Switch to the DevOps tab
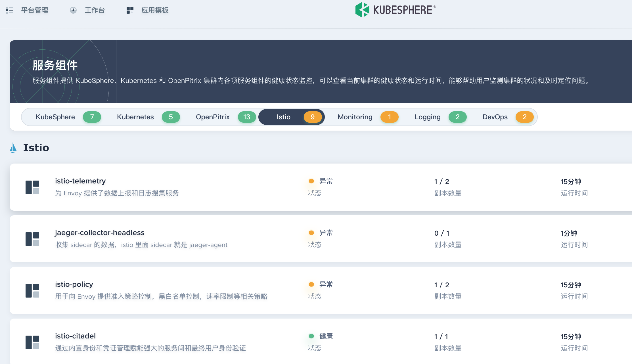Screen dimensions: 632x364 (508, 117)
